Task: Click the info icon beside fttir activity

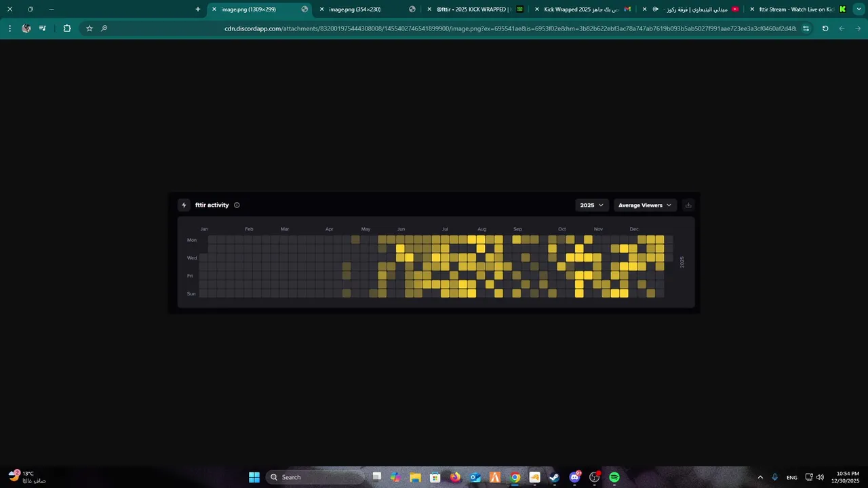Action: pyautogui.click(x=237, y=205)
